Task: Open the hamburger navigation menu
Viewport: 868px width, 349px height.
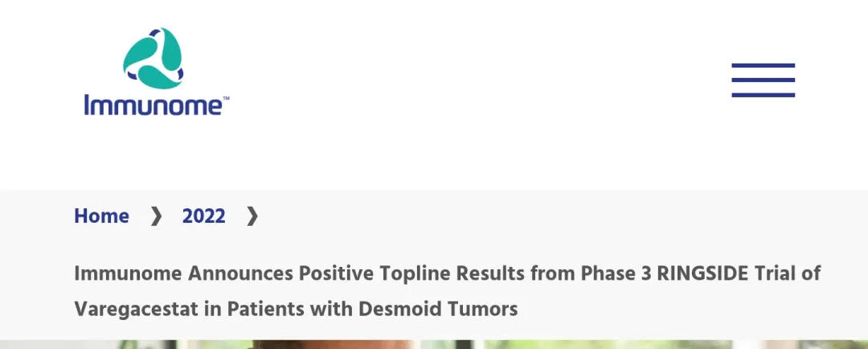Action: (x=763, y=80)
